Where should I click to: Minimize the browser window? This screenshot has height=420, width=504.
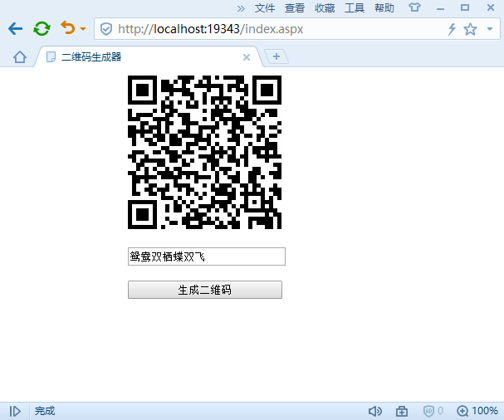tap(440, 9)
